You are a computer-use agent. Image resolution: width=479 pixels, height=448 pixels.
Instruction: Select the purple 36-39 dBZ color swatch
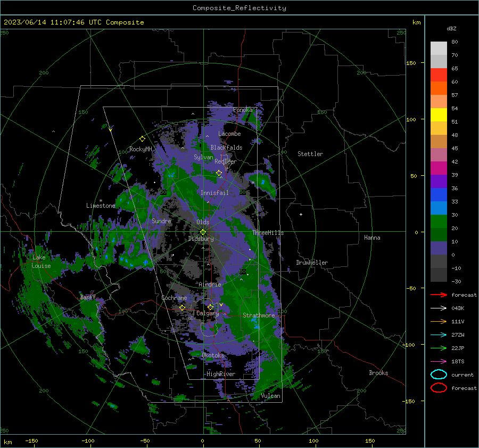tap(439, 181)
